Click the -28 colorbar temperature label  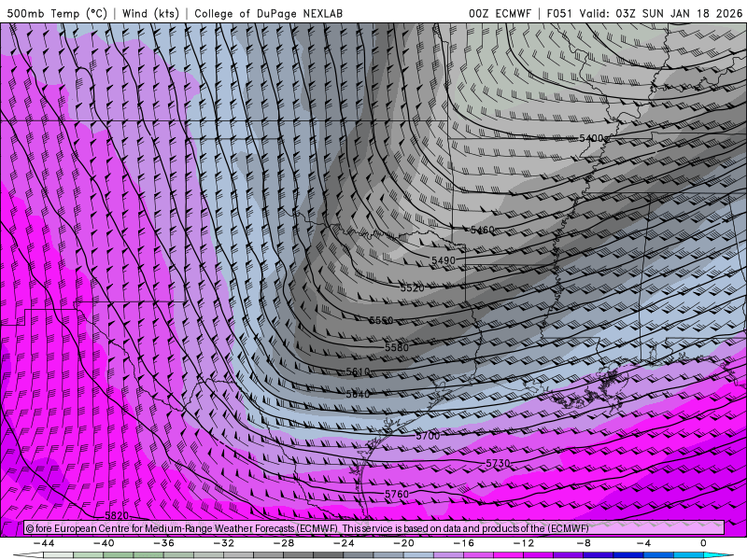pos(284,543)
